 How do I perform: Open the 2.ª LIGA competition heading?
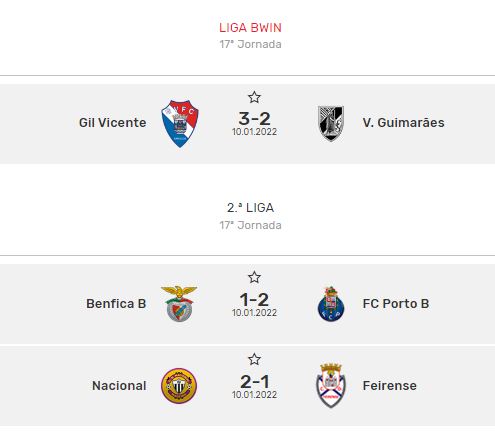point(250,208)
